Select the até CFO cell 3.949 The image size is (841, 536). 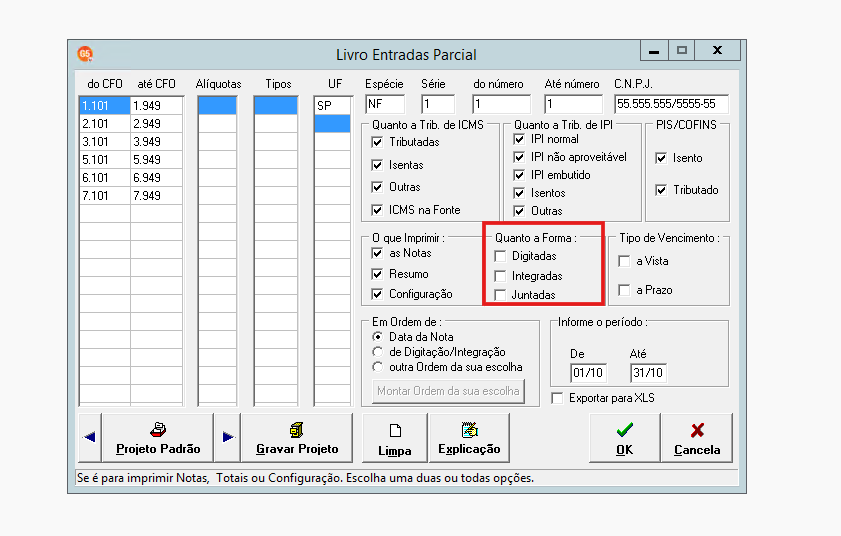tap(157, 142)
